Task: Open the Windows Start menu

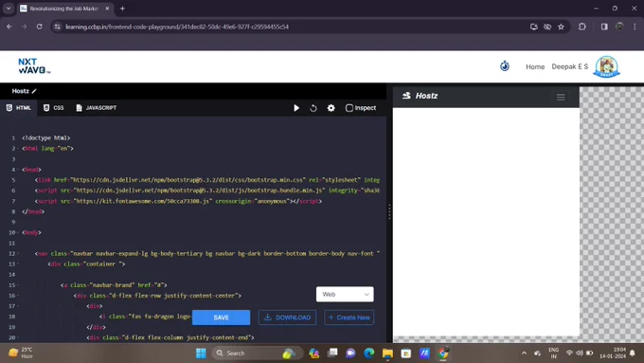Action: (x=201, y=354)
